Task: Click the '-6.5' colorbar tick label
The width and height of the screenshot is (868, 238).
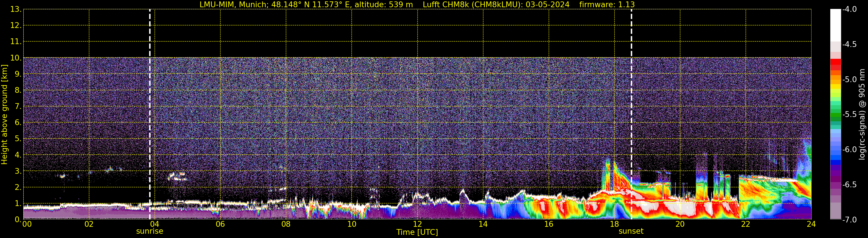Action: point(850,185)
